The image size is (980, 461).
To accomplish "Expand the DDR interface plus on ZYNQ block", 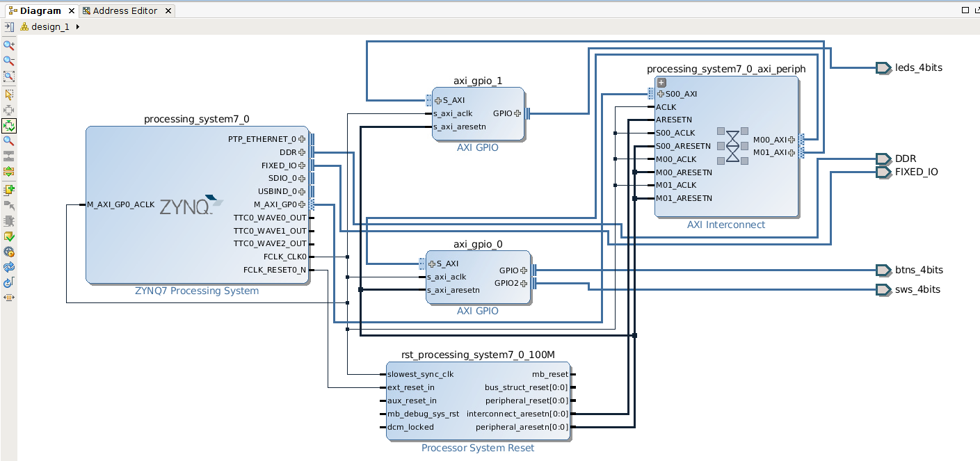I will (x=302, y=152).
